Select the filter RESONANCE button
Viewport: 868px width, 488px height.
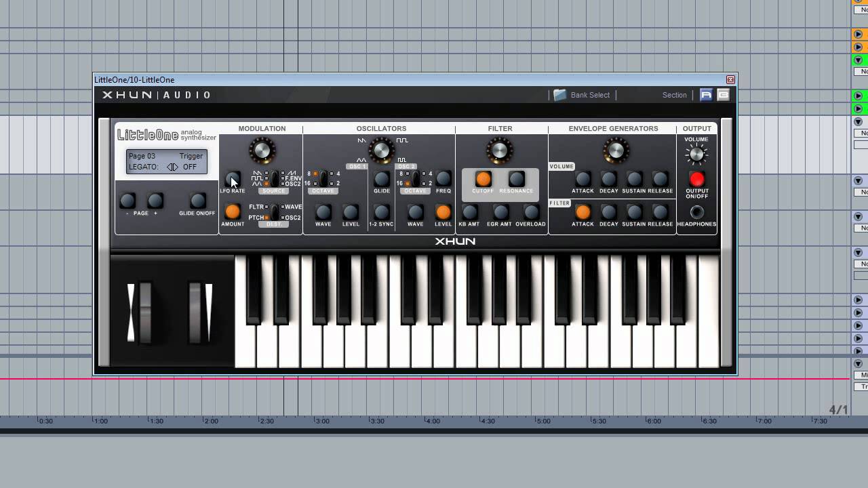pos(517,179)
